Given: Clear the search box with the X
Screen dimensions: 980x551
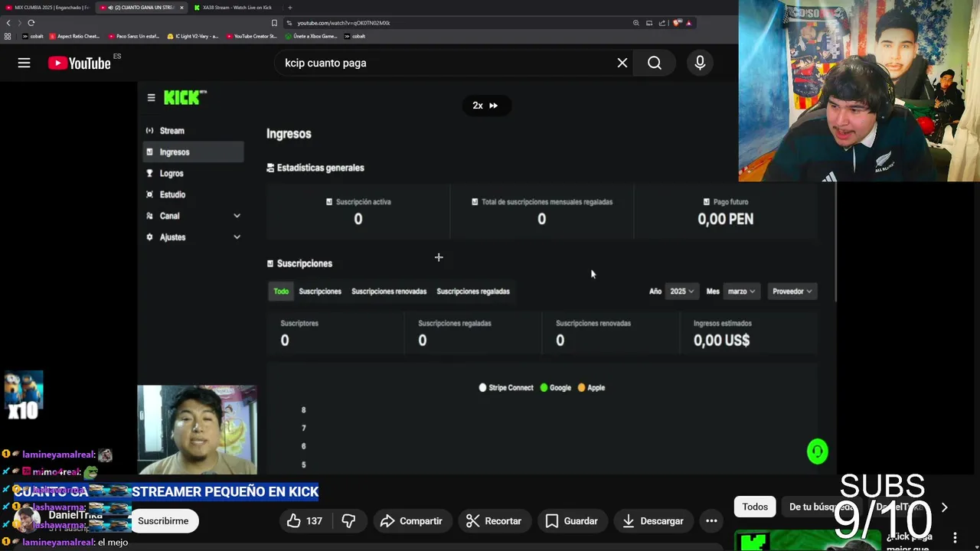Looking at the screenshot, I should coord(622,63).
